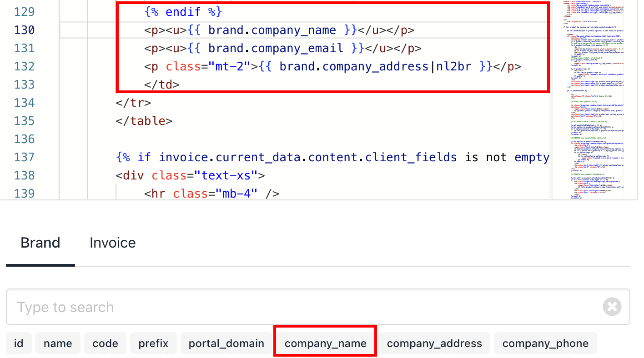Clear the search field with the X icon
Viewport: 644px width, 358px height.
(x=612, y=307)
